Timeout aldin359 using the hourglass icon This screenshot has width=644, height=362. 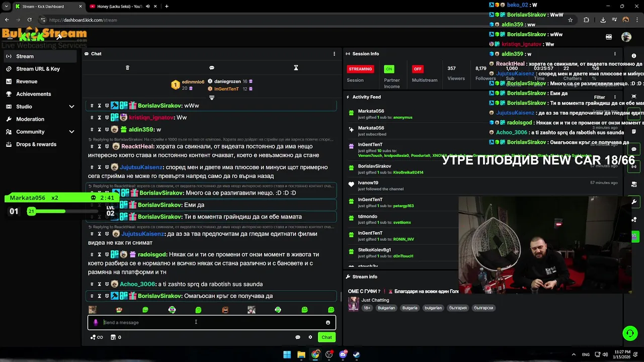click(99, 130)
